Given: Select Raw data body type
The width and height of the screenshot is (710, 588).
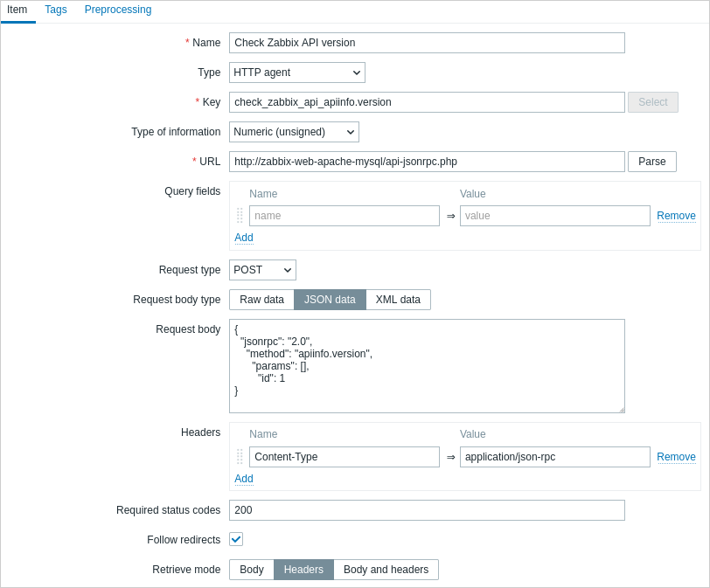Looking at the screenshot, I should coord(261,300).
